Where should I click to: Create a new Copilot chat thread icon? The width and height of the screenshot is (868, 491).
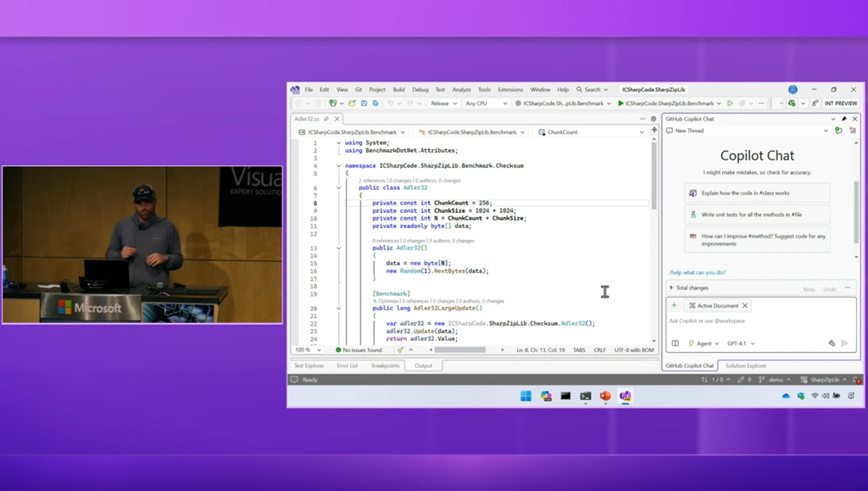(x=838, y=131)
